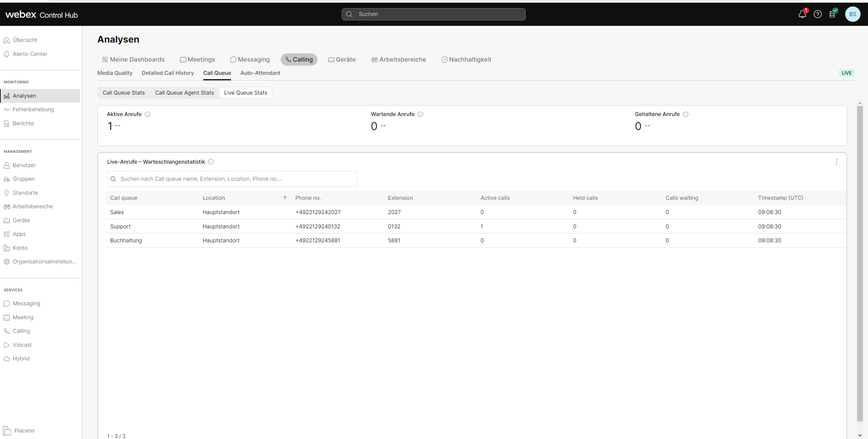The height and width of the screenshot is (439, 868).
Task: Click info icon beside Gehaltene Anrufe
Action: pyautogui.click(x=686, y=114)
